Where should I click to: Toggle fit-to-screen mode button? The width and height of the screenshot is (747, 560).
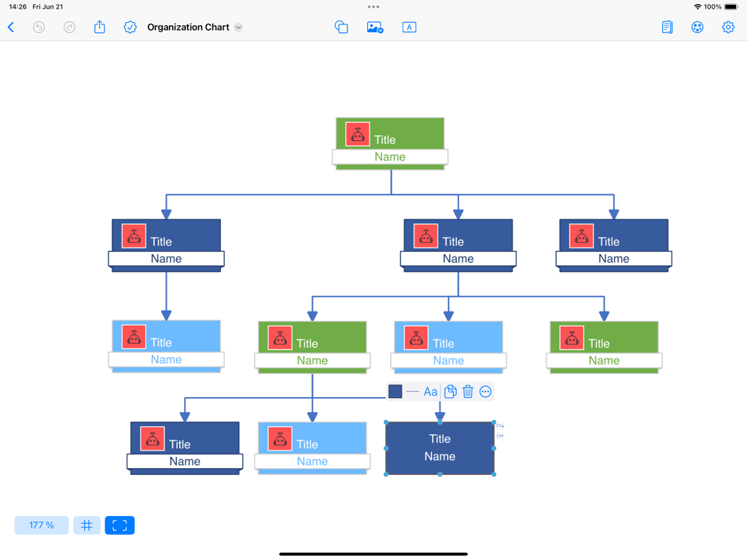tap(120, 525)
